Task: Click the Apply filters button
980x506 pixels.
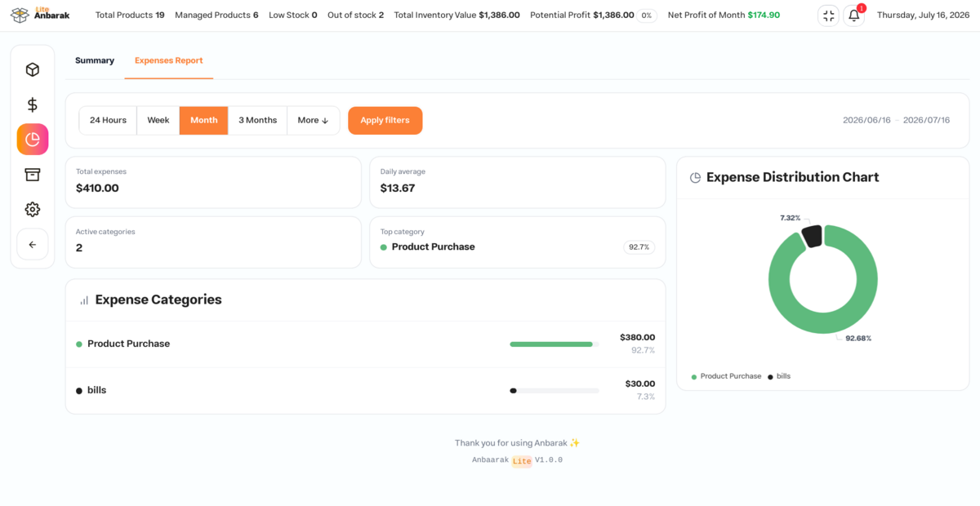Action: pos(385,120)
